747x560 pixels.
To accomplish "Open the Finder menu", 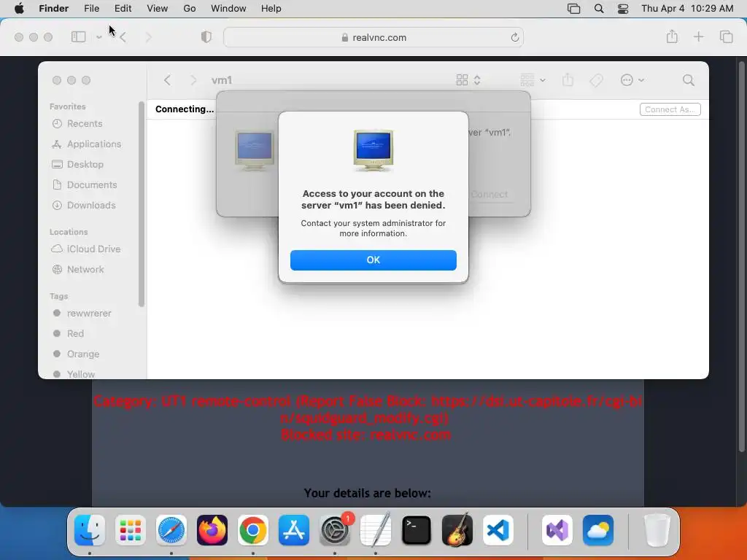I will (53, 9).
